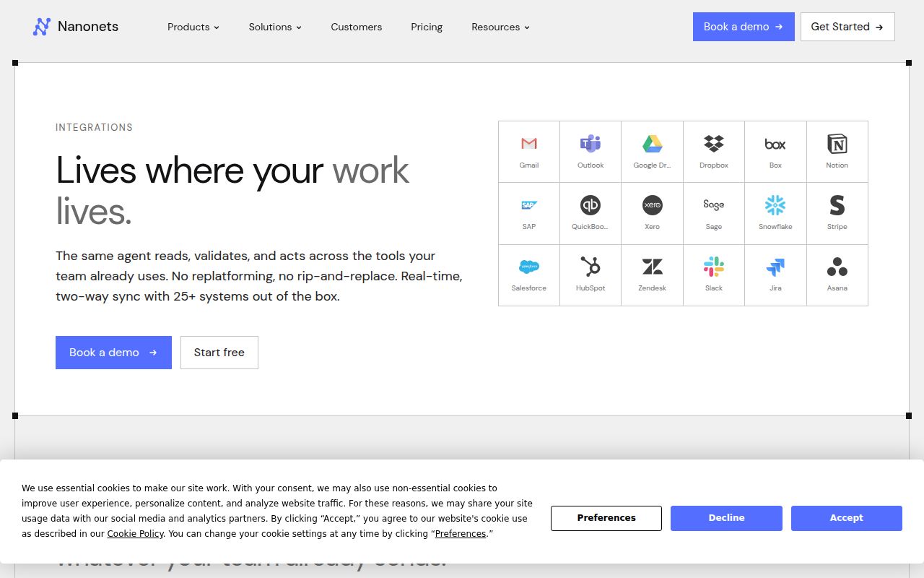
Task: Select the Xero integration icon
Action: (x=652, y=205)
